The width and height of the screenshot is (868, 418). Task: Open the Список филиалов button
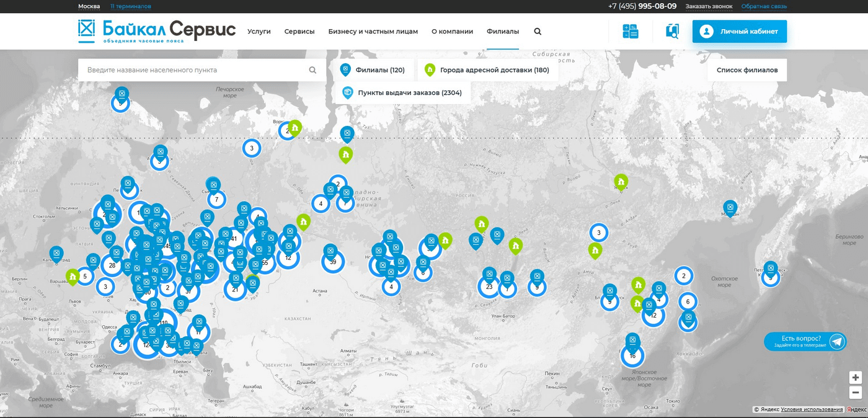click(x=747, y=70)
